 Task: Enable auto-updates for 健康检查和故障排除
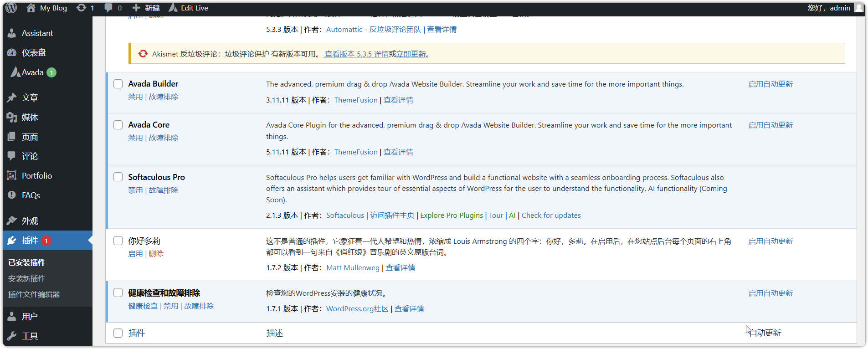pos(770,293)
